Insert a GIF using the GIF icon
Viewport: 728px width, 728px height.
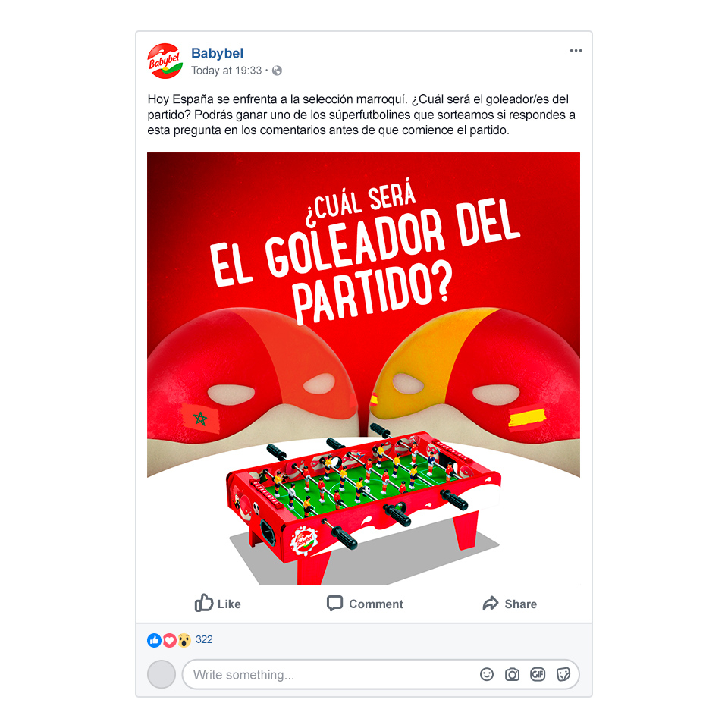538,674
